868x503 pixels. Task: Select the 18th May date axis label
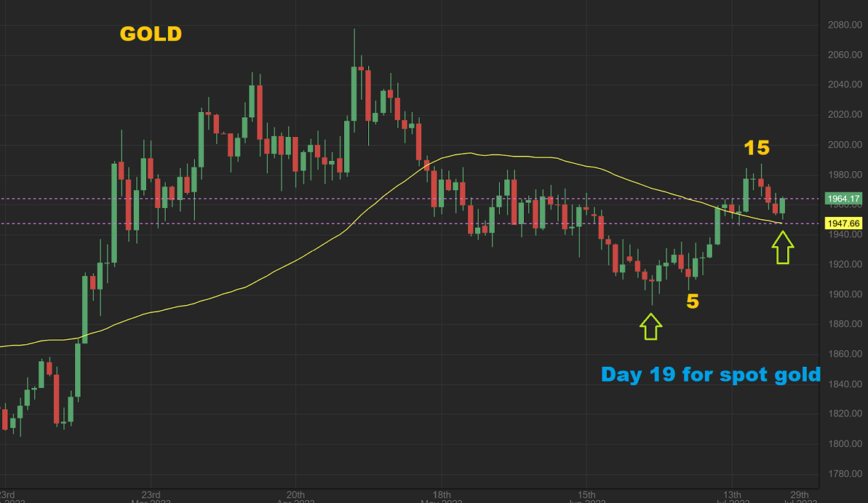[x=441, y=497]
